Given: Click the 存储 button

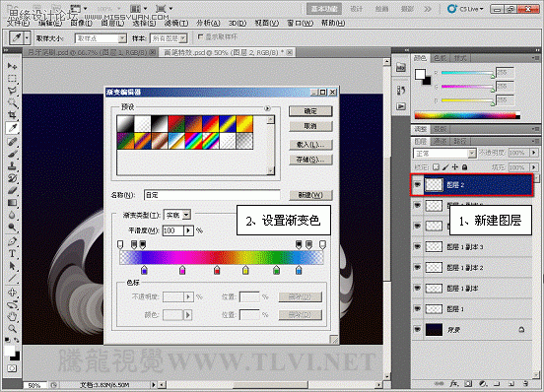Looking at the screenshot, I should click(310, 160).
